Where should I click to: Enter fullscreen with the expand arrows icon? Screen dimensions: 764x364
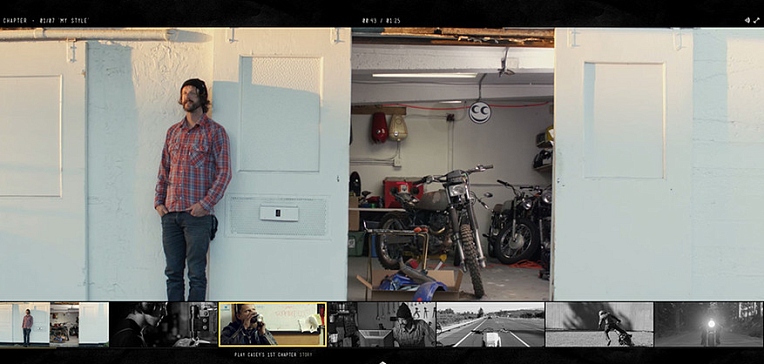point(756,20)
